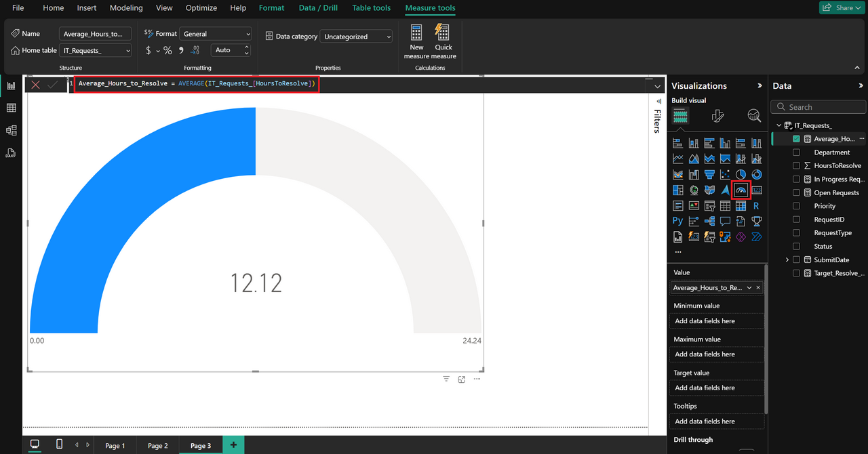
Task: Click the Share button
Action: [841, 7]
